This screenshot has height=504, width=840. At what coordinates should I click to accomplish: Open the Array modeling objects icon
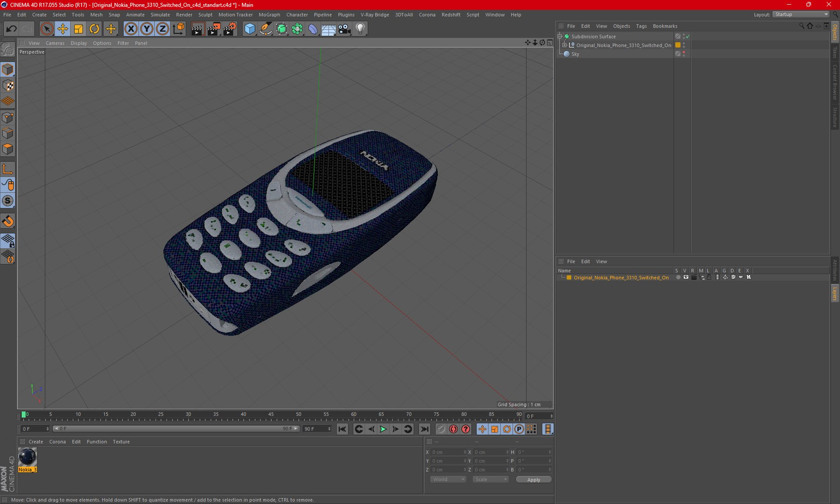pyautogui.click(x=297, y=29)
